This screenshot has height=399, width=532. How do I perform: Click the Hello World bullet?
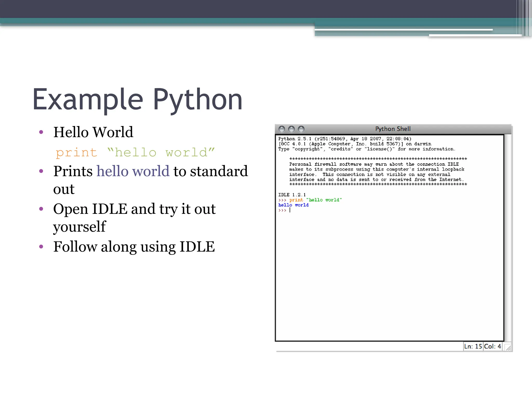93,132
